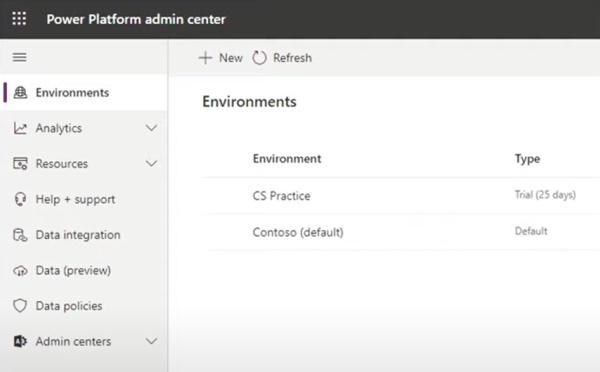The width and height of the screenshot is (600, 372).
Task: Click the Default type cell
Action: click(x=531, y=231)
